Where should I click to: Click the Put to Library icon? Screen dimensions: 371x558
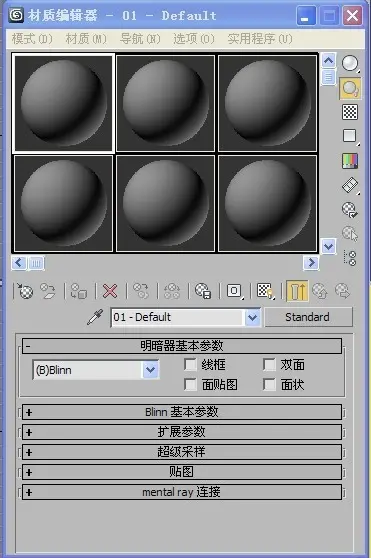(203, 291)
